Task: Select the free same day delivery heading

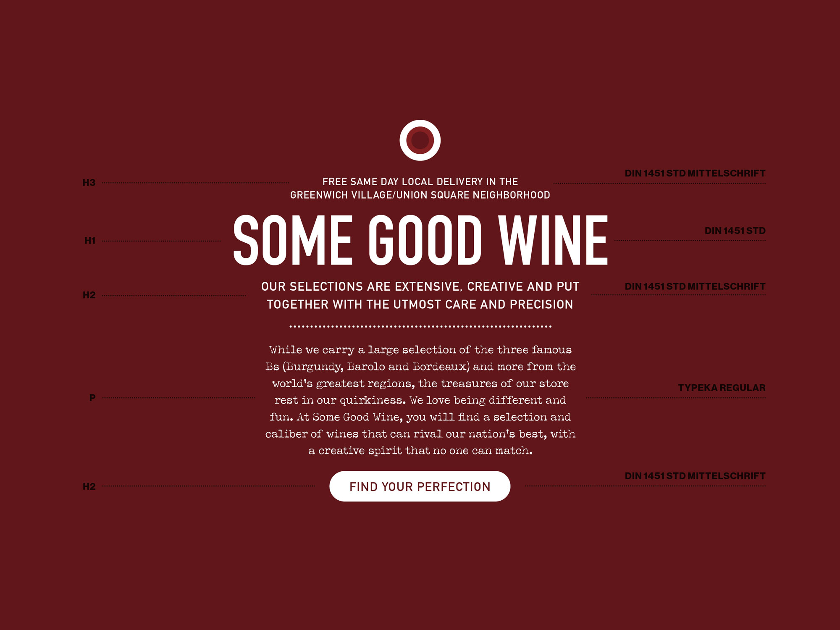Action: point(420,188)
